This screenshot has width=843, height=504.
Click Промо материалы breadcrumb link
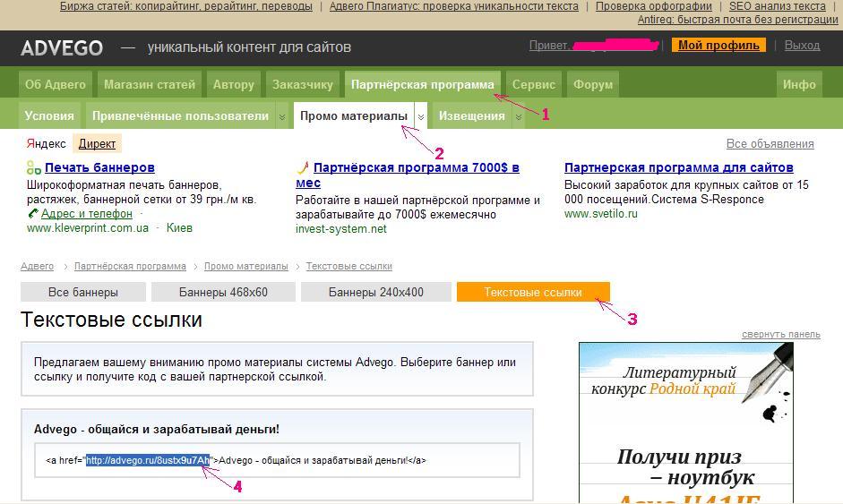coord(246,266)
